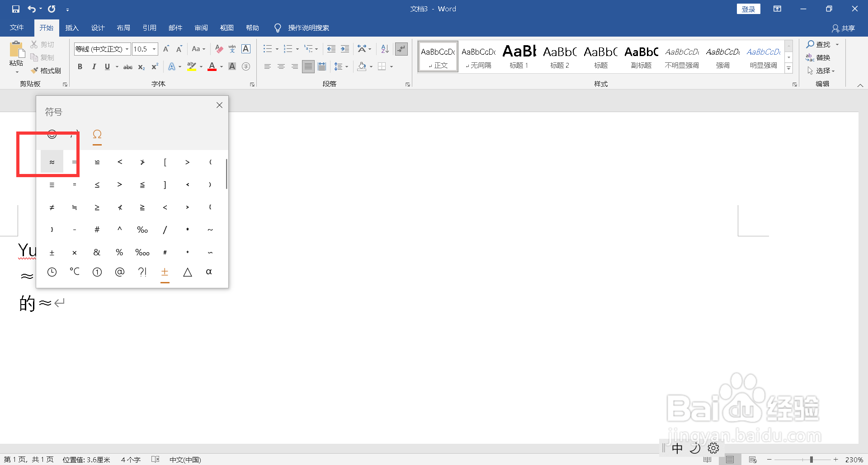868x465 pixels.
Task: Apply the red font color
Action: pyautogui.click(x=212, y=67)
